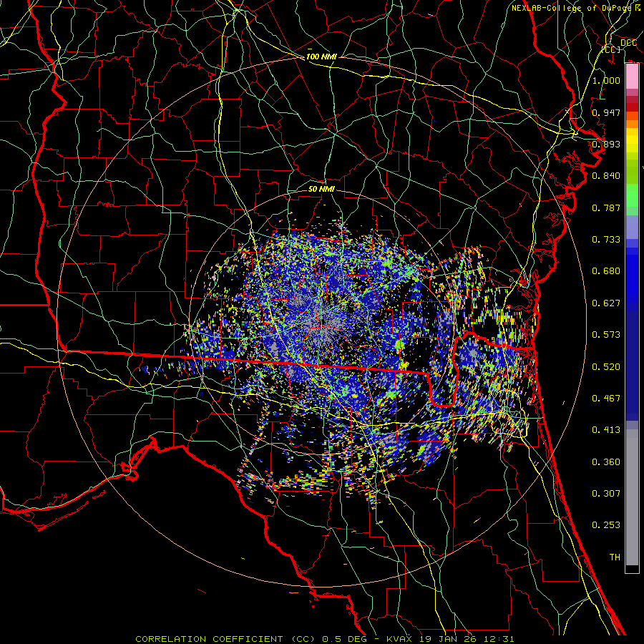Click the 0.307 legend value

coord(606,493)
